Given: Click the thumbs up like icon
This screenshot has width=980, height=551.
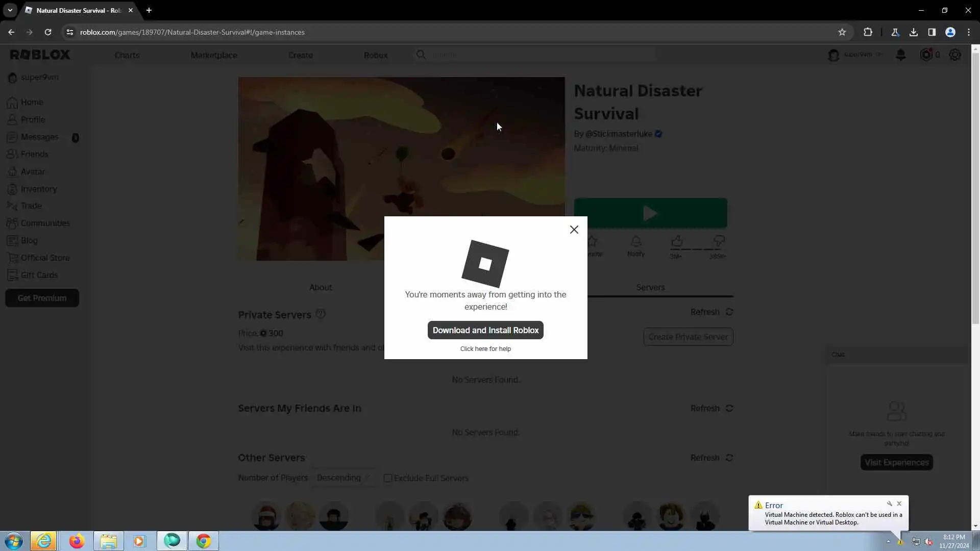Looking at the screenshot, I should [x=677, y=241].
